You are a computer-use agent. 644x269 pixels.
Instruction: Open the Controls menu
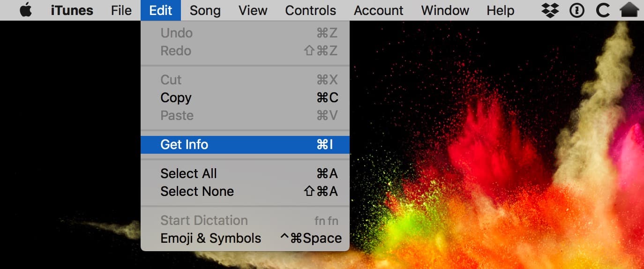coord(310,10)
